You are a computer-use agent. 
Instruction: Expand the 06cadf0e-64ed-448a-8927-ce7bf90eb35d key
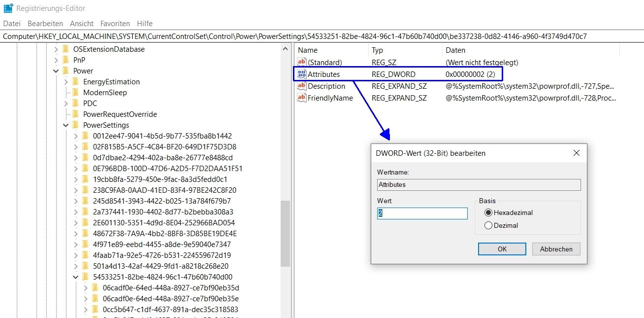(x=86, y=288)
